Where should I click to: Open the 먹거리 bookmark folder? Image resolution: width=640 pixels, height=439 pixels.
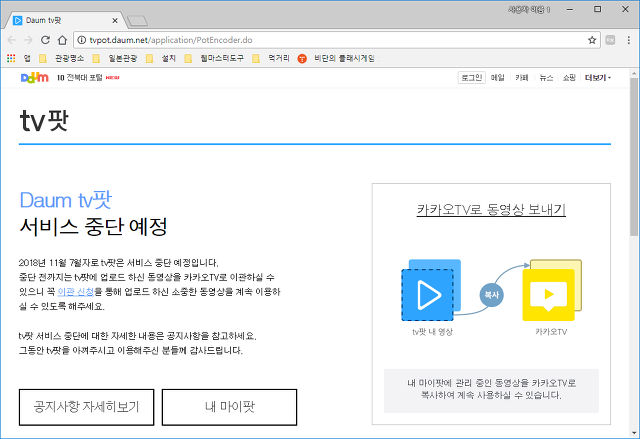pyautogui.click(x=271, y=58)
